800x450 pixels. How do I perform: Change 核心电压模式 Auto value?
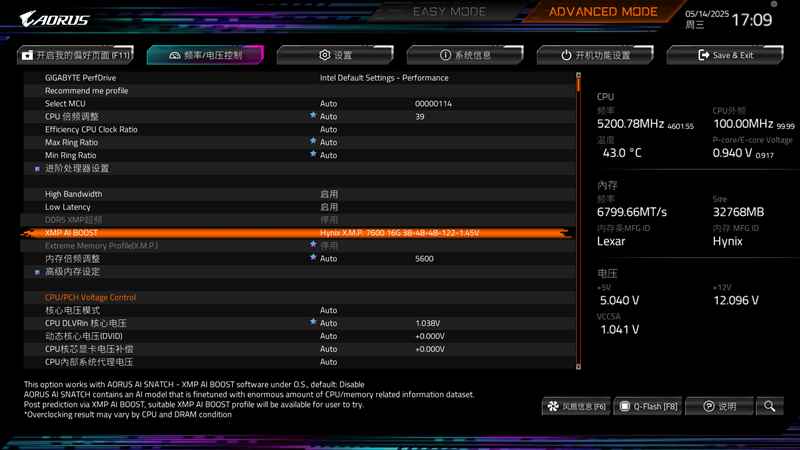point(328,310)
